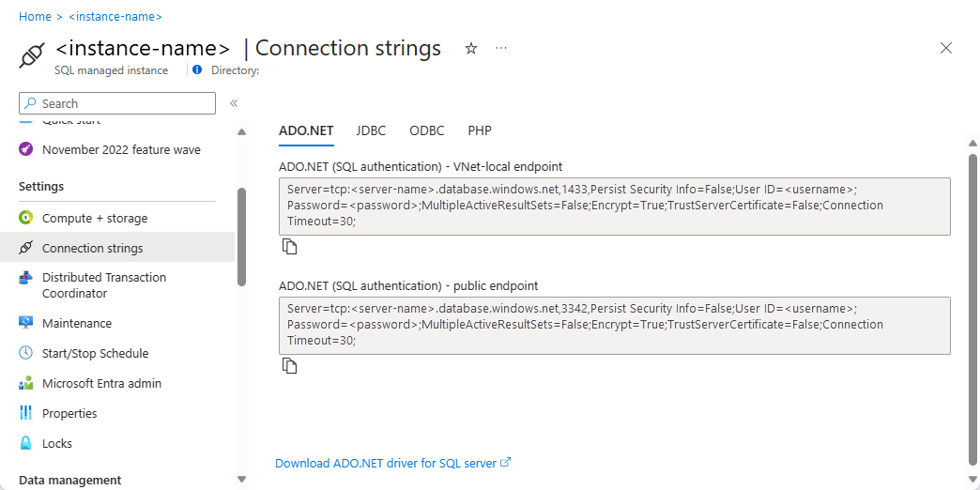Open the Properties menu item
Image resolution: width=980 pixels, height=490 pixels.
click(69, 413)
